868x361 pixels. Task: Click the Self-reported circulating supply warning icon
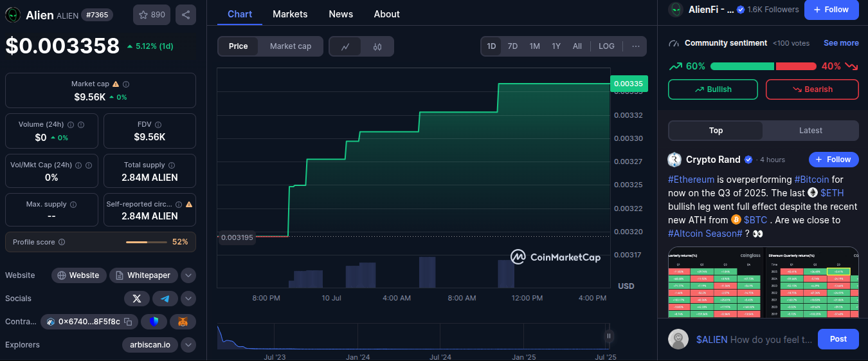[189, 204]
